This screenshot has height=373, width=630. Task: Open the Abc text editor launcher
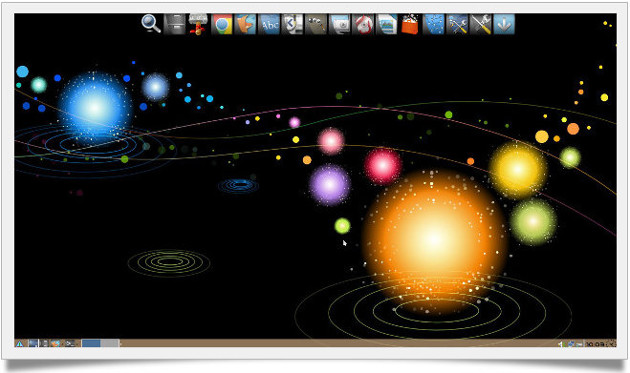tap(269, 24)
